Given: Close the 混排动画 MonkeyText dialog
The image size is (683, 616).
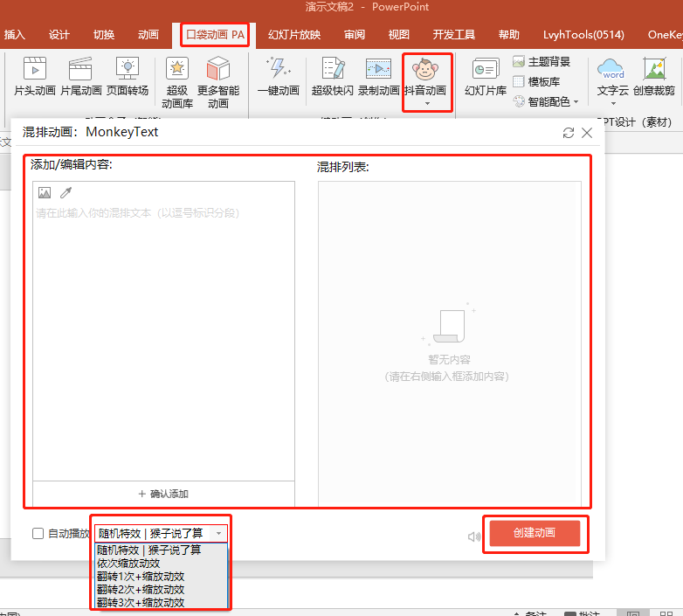Looking at the screenshot, I should click(x=587, y=133).
